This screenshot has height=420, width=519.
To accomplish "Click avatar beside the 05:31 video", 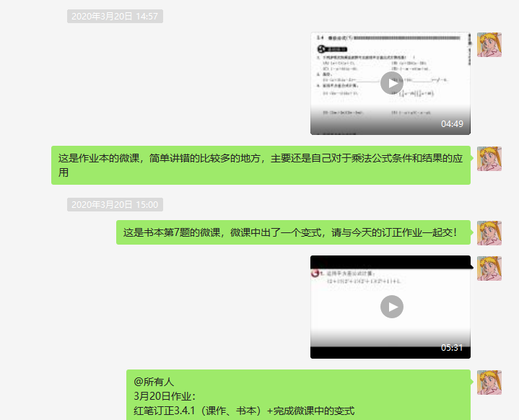I will [x=489, y=268].
